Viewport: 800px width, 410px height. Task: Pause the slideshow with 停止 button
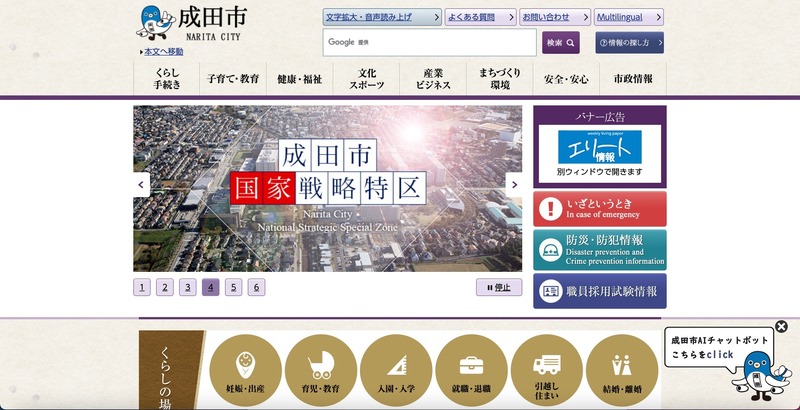pyautogui.click(x=498, y=288)
